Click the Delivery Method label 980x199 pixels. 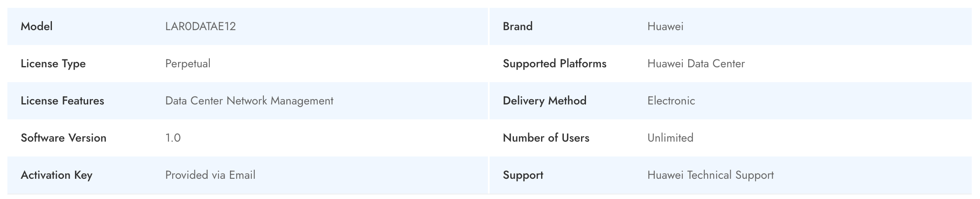tap(544, 101)
